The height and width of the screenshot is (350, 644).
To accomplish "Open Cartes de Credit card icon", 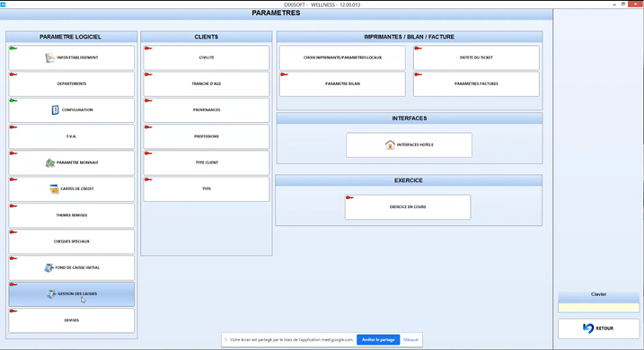I will click(x=54, y=188).
